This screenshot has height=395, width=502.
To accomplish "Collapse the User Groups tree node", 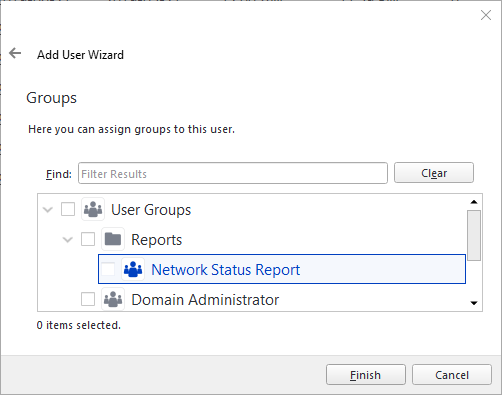I will (48, 210).
